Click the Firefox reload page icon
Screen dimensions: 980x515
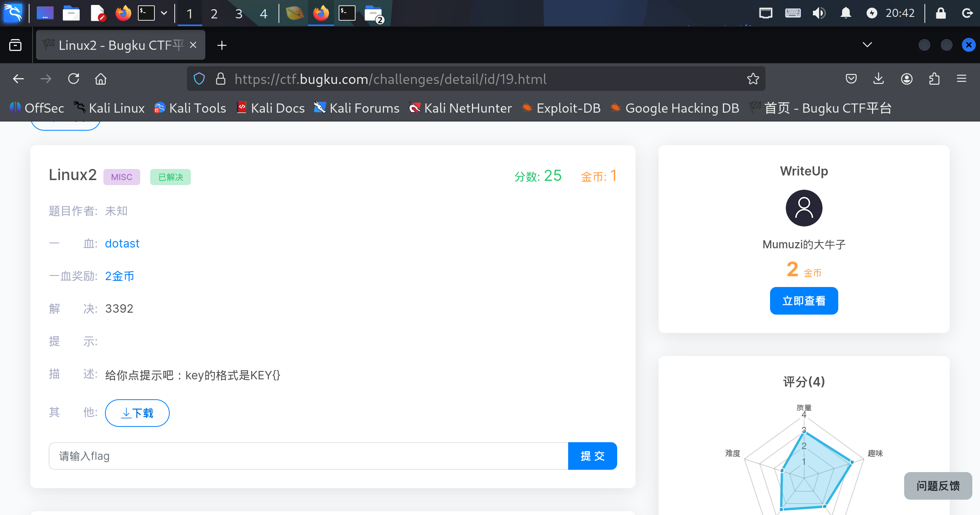(74, 79)
